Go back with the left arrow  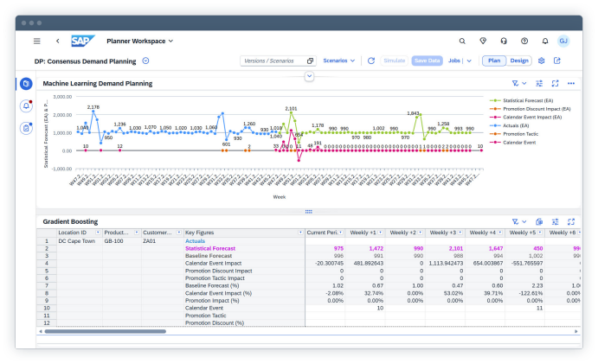click(x=58, y=41)
